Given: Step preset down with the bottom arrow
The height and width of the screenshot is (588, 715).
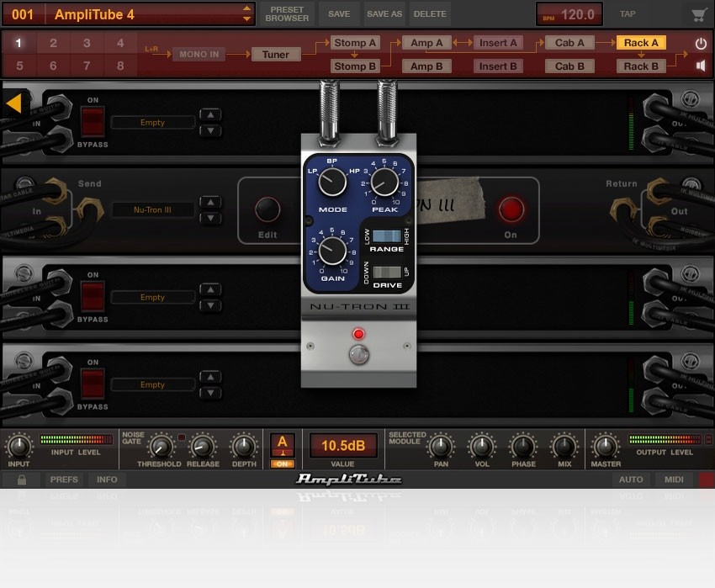Looking at the screenshot, I should click(x=246, y=19).
